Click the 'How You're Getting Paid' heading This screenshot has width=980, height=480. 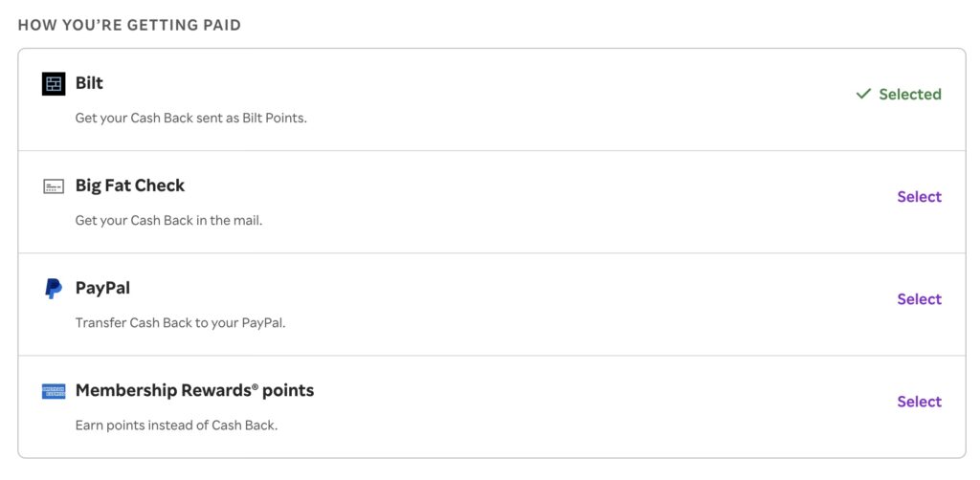[129, 25]
